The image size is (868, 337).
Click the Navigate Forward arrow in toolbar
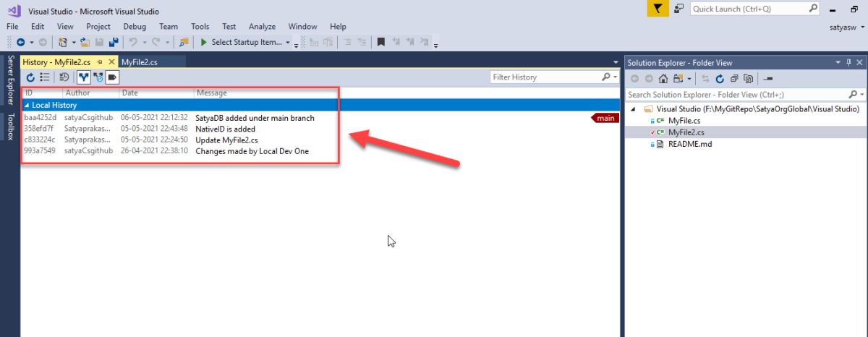[x=43, y=43]
